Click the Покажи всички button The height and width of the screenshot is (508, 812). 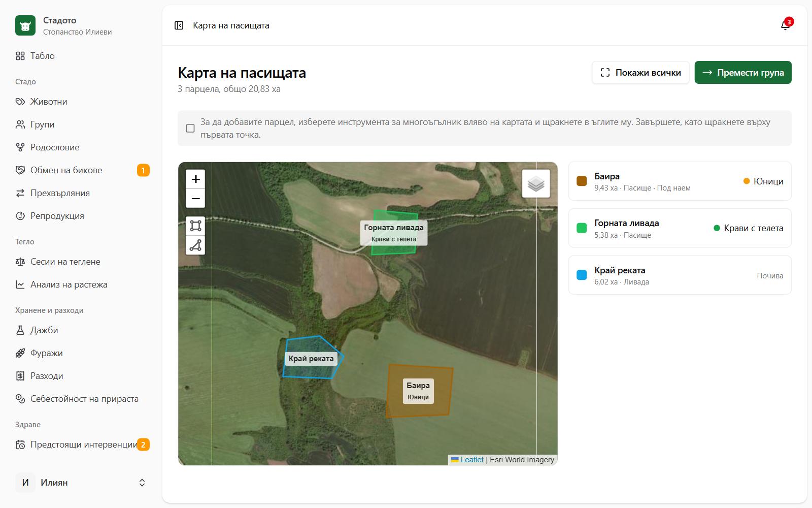click(x=640, y=73)
